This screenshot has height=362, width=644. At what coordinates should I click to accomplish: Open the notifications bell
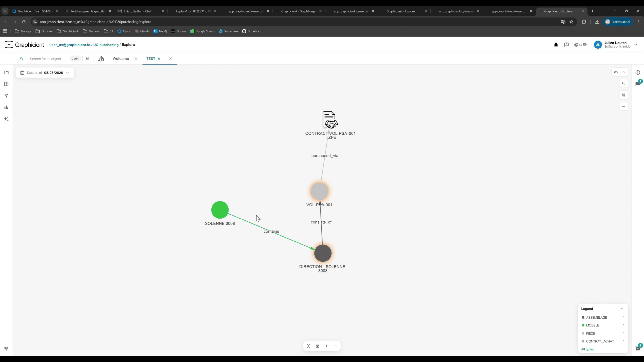point(556,45)
